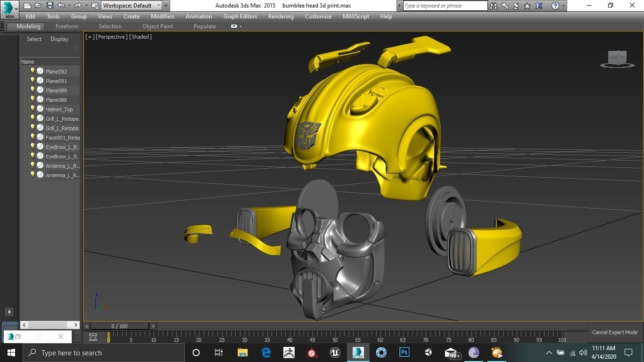Click the keyword or phrase search field
Viewport: 644px width, 362px height.
click(x=445, y=6)
